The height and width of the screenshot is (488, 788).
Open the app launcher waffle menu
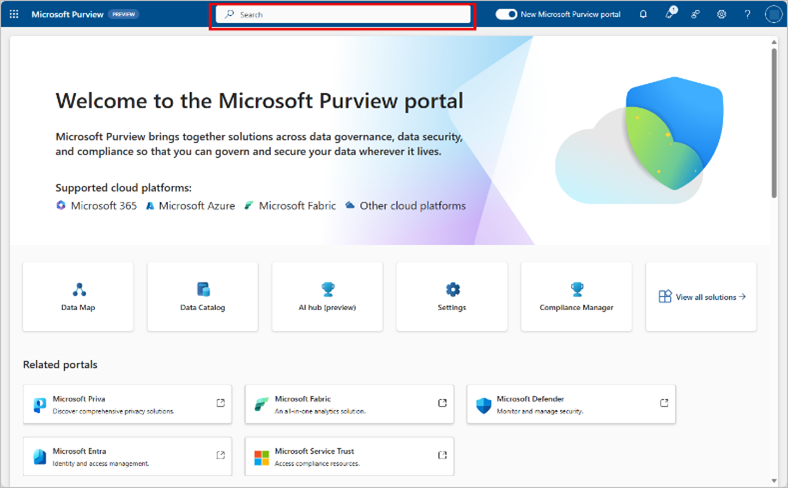pyautogui.click(x=14, y=15)
